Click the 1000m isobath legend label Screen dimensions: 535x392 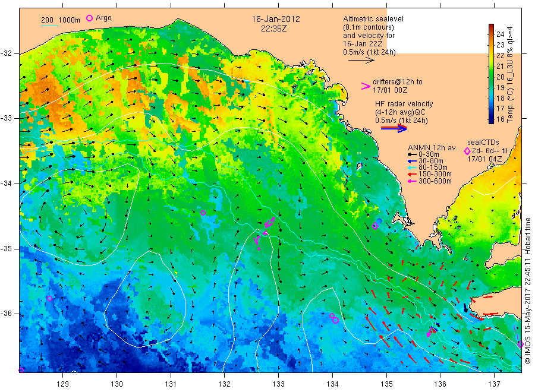[x=70, y=20]
